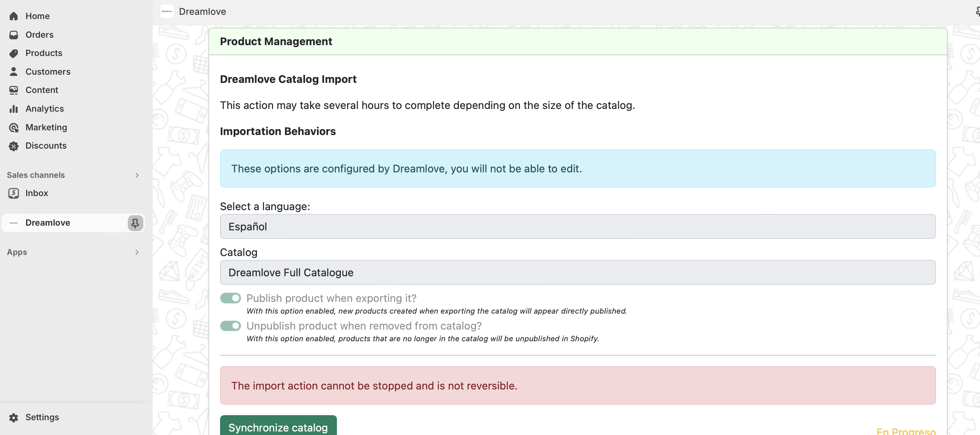Click the Dreamlove Catalog Import heading
This screenshot has width=980, height=435.
288,79
